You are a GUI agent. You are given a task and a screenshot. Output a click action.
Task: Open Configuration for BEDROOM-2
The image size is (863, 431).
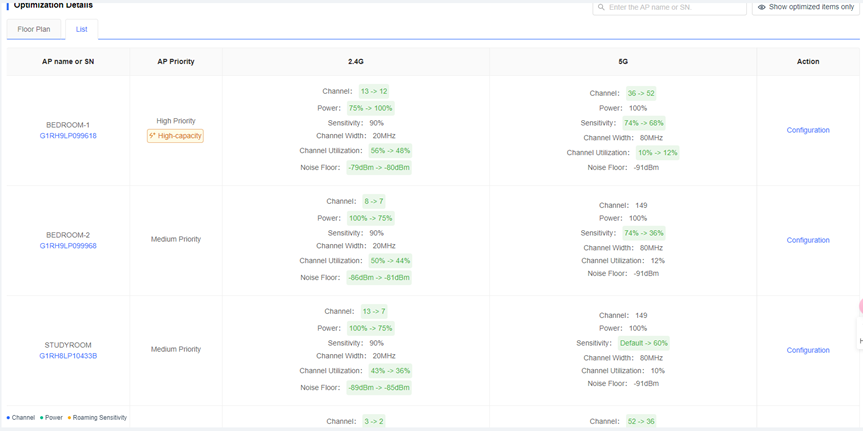pos(807,240)
